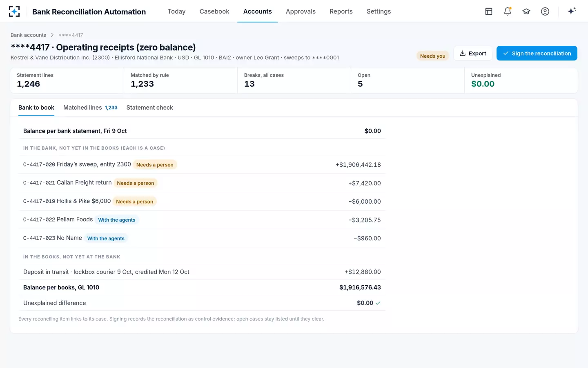This screenshot has width=588, height=368.
Task: Click the Balance per books value $1,916,576.43
Action: point(360,287)
